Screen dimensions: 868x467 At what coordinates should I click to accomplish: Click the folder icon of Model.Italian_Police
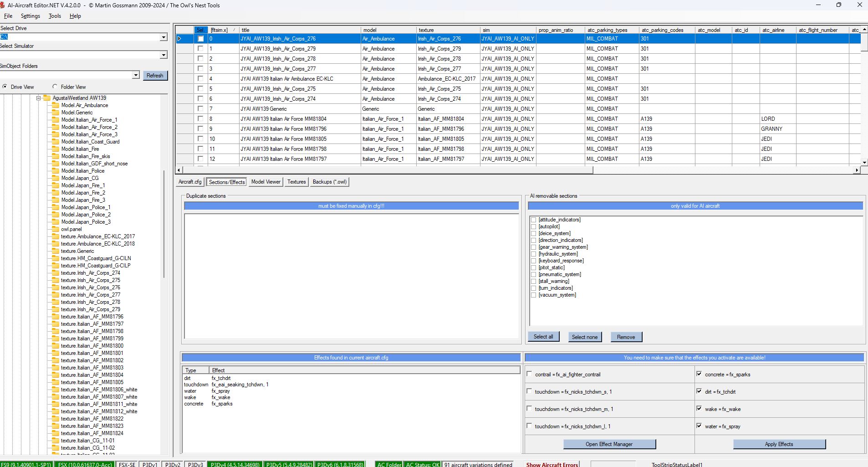pyautogui.click(x=56, y=171)
